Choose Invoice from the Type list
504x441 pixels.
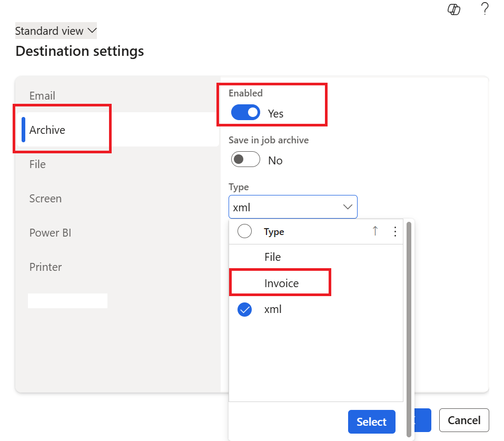point(281,283)
